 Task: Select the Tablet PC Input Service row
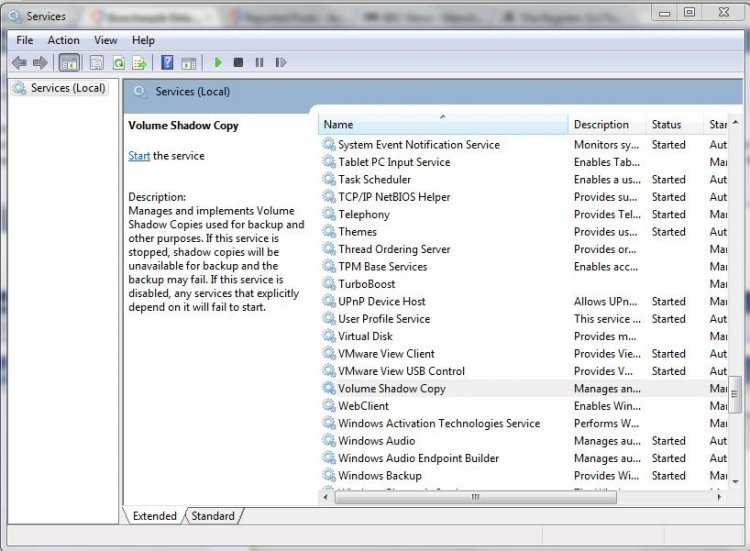coord(524,162)
